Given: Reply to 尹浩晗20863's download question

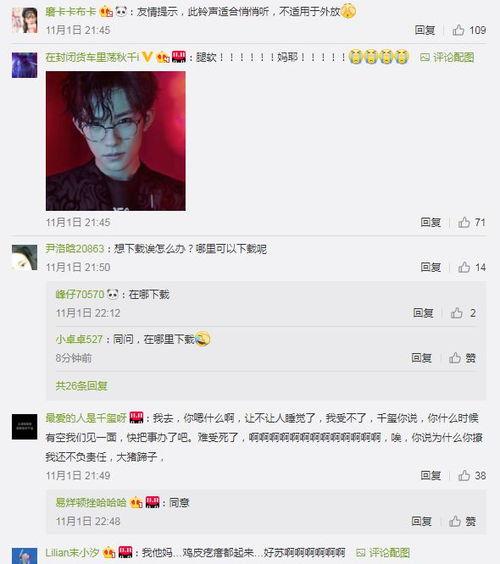Looking at the screenshot, I should pyautogui.click(x=431, y=267).
